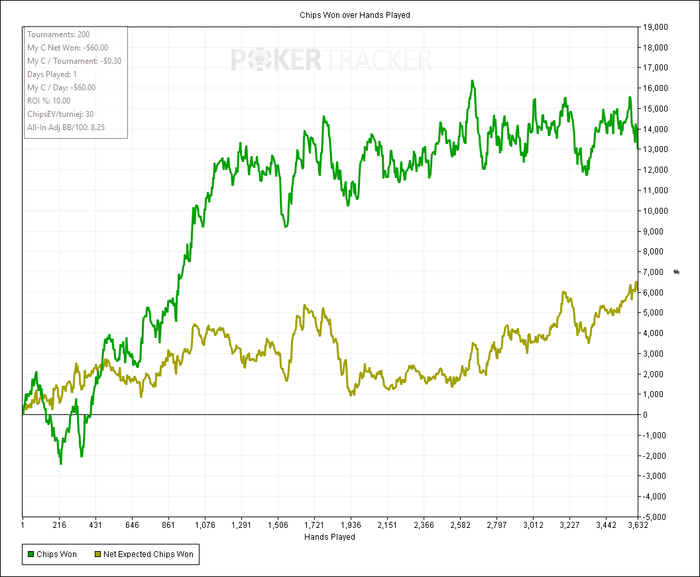Click the 3,632 x-axis tick label
Viewport: 700px width, 577px height.
click(638, 525)
